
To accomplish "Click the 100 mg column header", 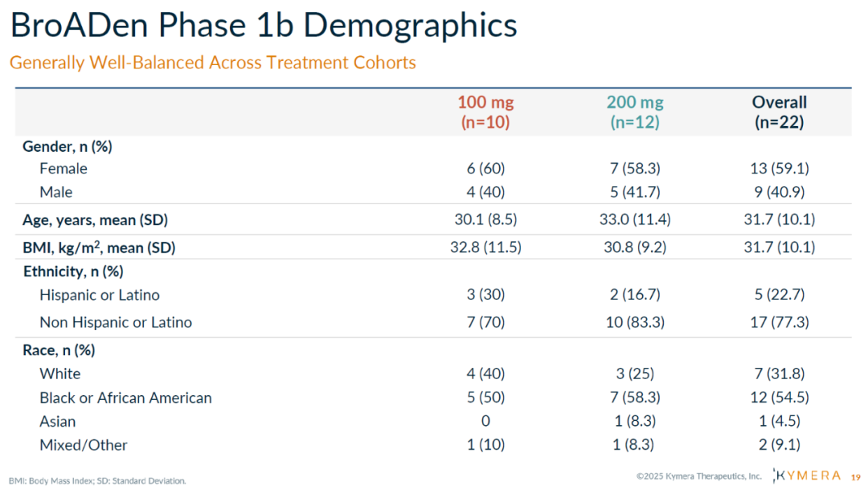I will 485,112.
